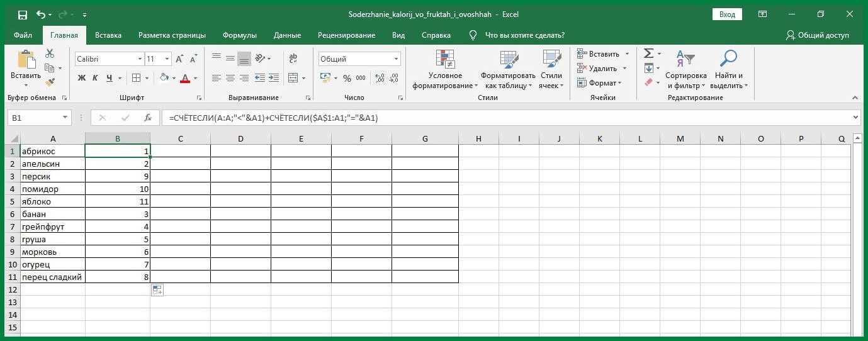Click the Fill Color paint bucket icon
This screenshot has width=868, height=341.
pyautogui.click(x=164, y=78)
